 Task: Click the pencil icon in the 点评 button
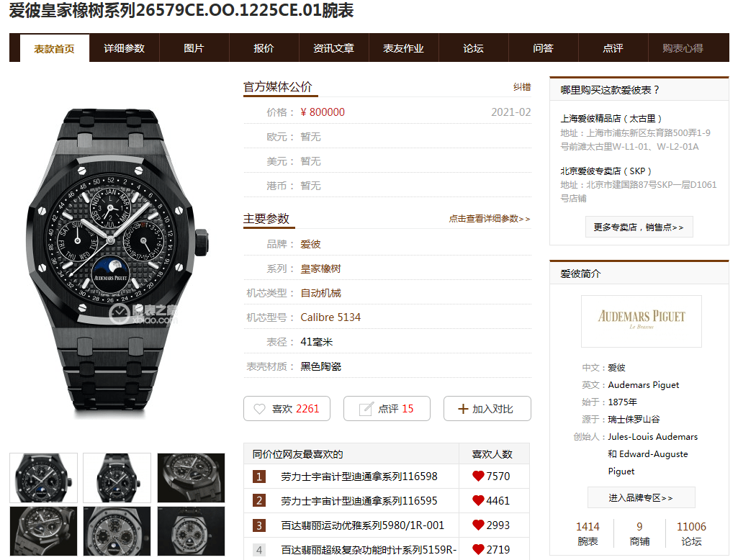pyautogui.click(x=366, y=409)
